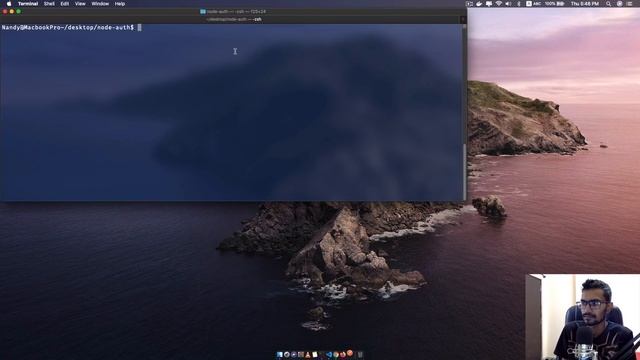Image resolution: width=640 pixels, height=360 pixels.
Task: Click the Thu clock in menu bar
Action: click(585, 4)
